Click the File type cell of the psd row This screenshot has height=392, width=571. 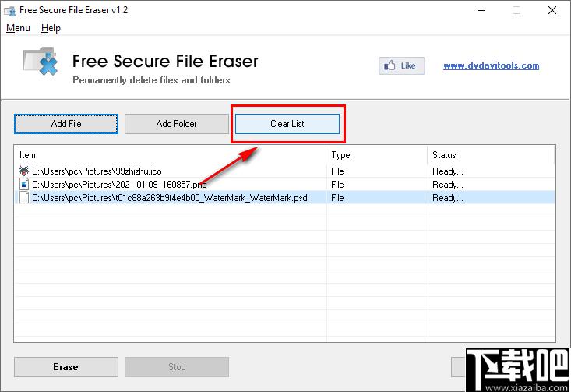[337, 197]
